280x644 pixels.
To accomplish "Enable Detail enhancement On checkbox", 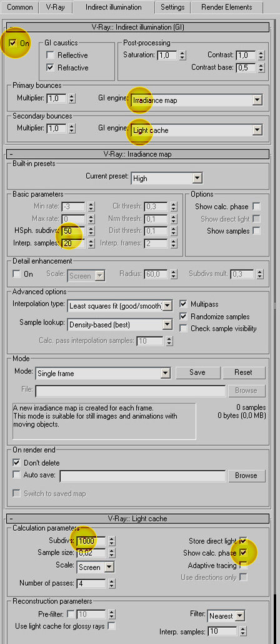I will click(x=17, y=273).
